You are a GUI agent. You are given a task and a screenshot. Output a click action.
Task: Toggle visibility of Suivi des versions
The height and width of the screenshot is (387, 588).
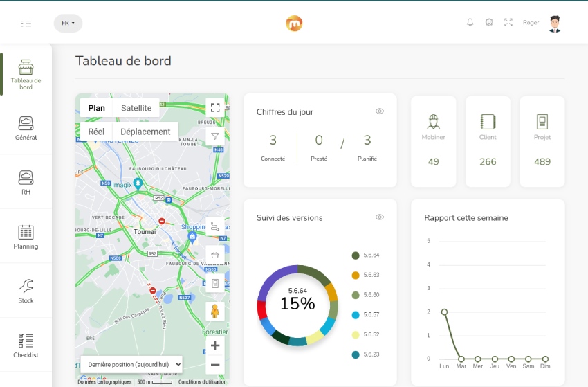(380, 217)
